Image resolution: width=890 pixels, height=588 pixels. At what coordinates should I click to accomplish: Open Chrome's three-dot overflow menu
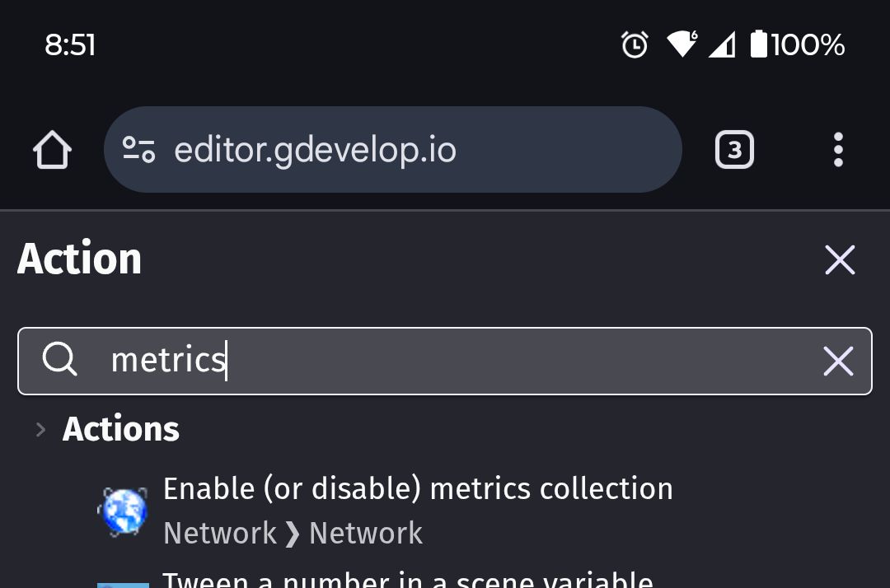pos(838,151)
